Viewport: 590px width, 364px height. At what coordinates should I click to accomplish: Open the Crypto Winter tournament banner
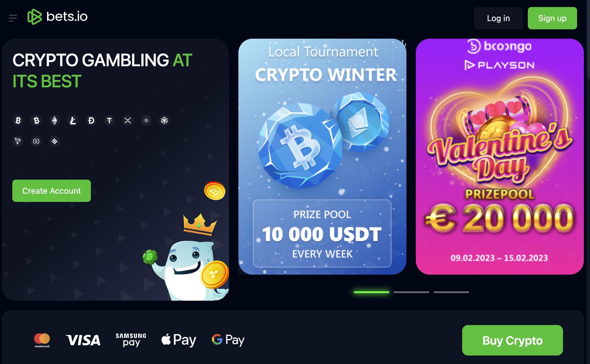point(322,157)
